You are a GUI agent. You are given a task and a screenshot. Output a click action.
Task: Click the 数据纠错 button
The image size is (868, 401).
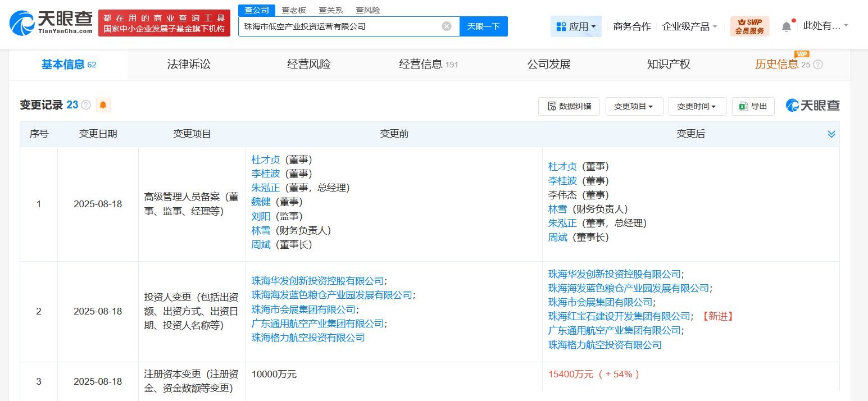tap(569, 106)
